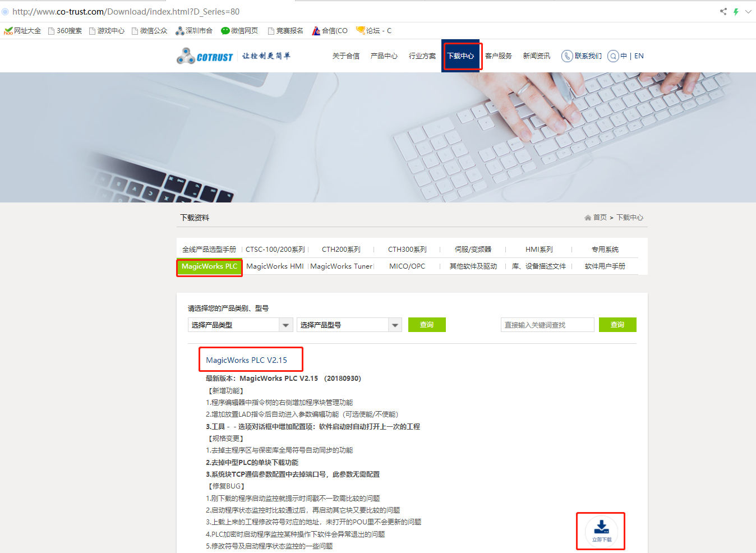756x553 pixels.
Task: Open the 产品中心 menu
Action: click(384, 56)
